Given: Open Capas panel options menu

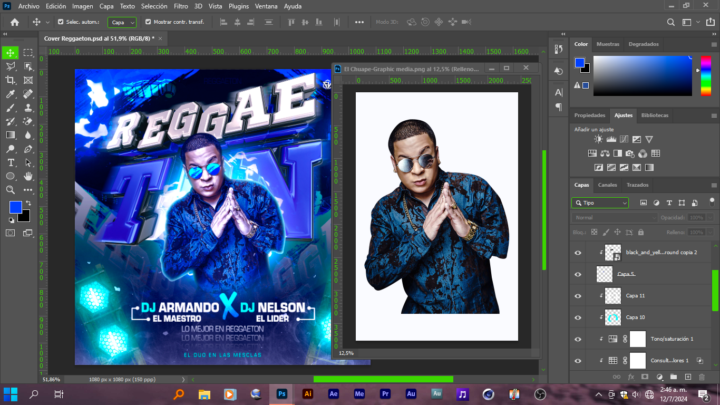Looking at the screenshot, I should [714, 186].
